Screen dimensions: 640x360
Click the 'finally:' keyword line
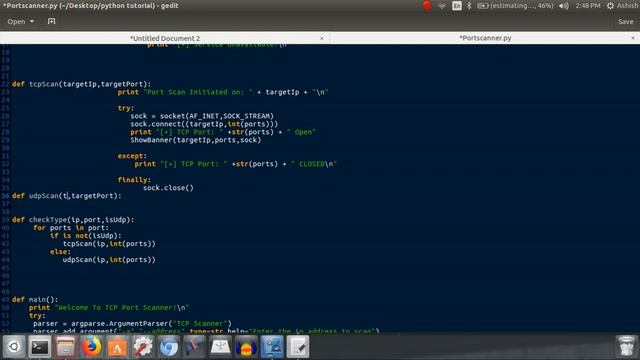tap(134, 180)
